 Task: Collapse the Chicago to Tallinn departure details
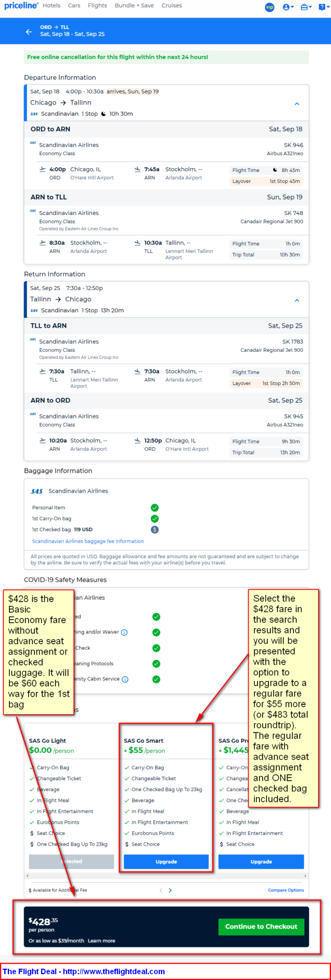tap(297, 104)
